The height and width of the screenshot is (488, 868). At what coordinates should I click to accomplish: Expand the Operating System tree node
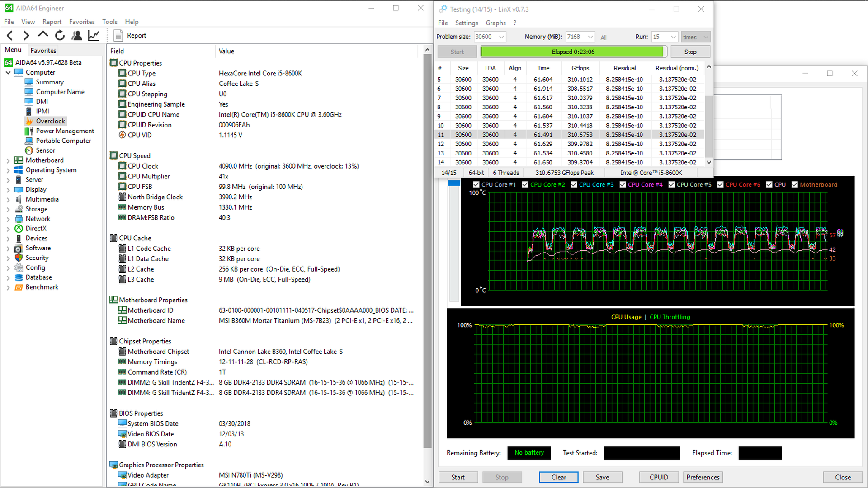tap(8, 170)
